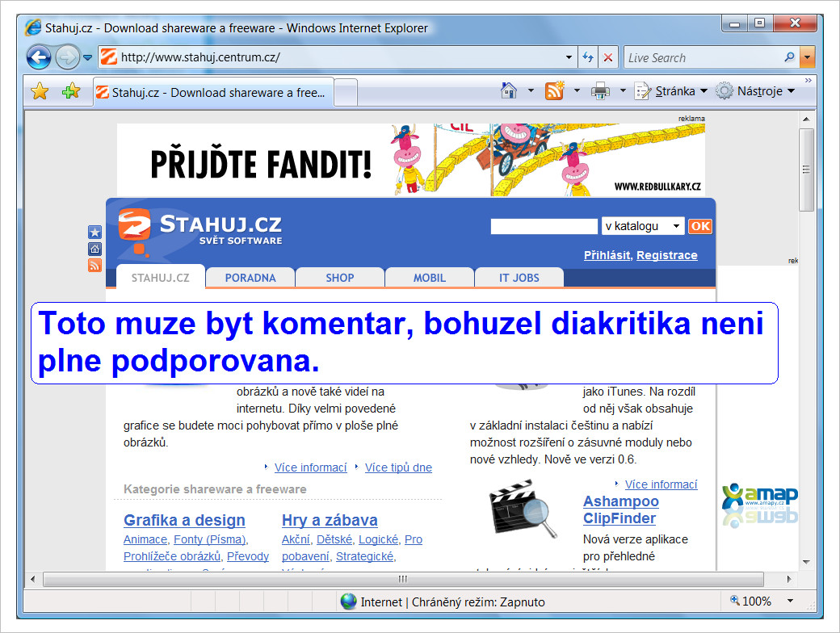Run search with the magnifier icon

click(x=790, y=57)
